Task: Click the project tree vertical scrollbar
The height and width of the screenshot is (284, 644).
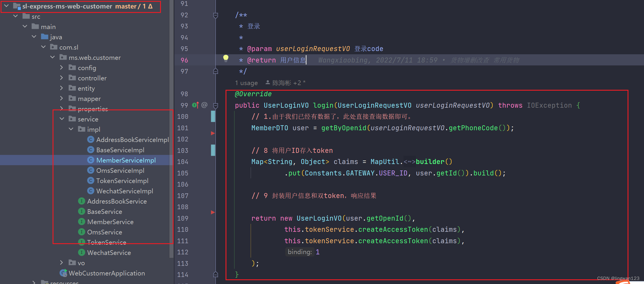Action: pos(171,129)
